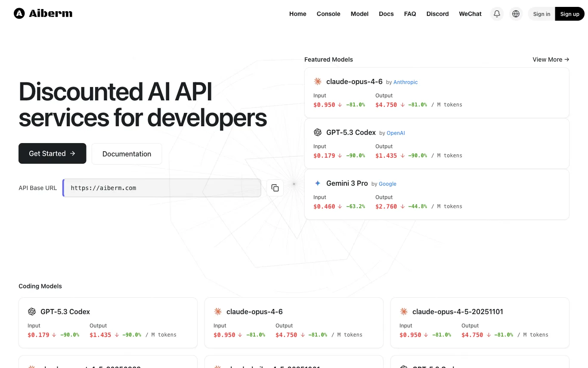Expand featured models with View More
Image resolution: width=588 pixels, height=368 pixels.
click(551, 59)
